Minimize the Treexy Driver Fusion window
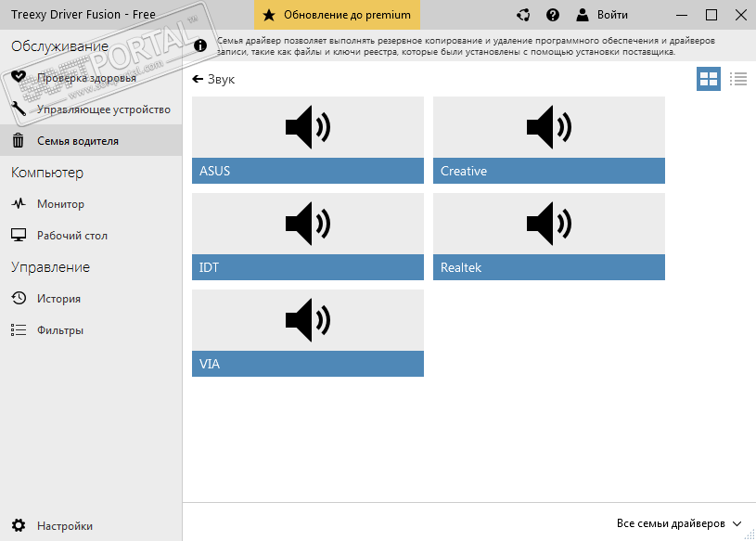The width and height of the screenshot is (756, 541). 682,15
